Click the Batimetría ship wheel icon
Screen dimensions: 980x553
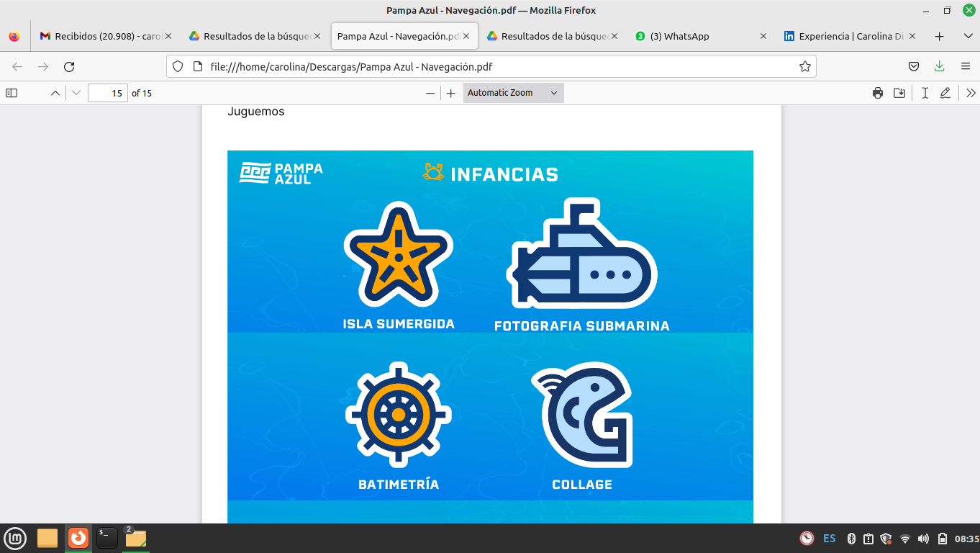398,416
